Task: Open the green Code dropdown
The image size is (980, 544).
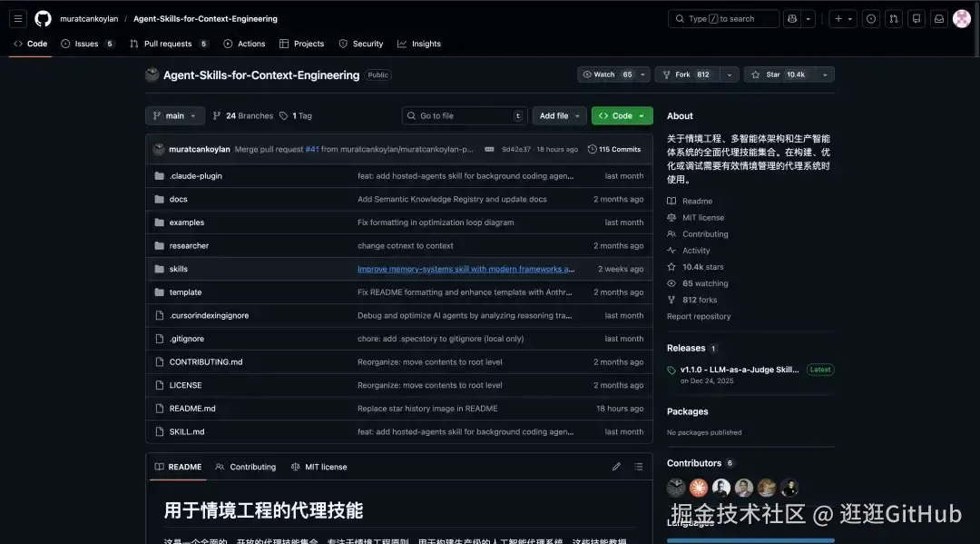Action: click(622, 115)
